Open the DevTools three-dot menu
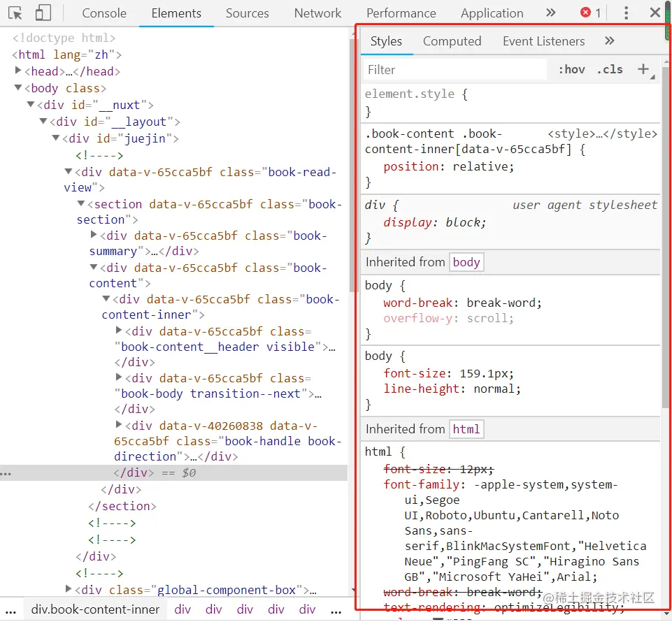The height and width of the screenshot is (622, 672). (626, 13)
